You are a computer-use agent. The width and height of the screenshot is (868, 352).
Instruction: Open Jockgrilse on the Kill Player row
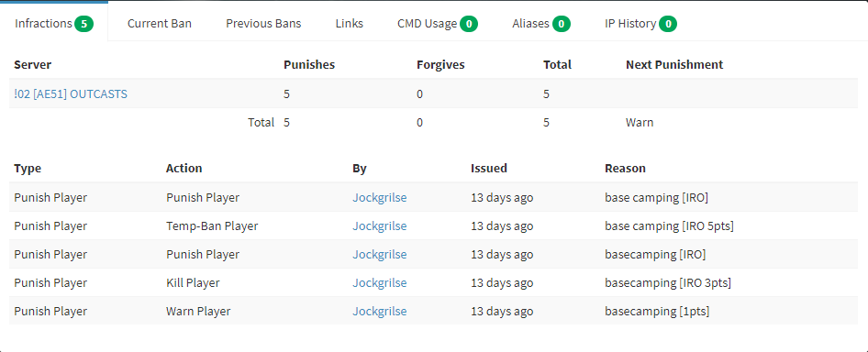(380, 283)
